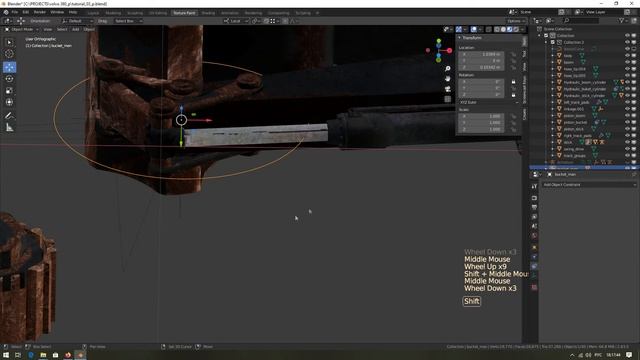This screenshot has height=360, width=640.
Task: Hide the Hydraulic_boom_cylinder object eye icon
Action: pos(627,82)
